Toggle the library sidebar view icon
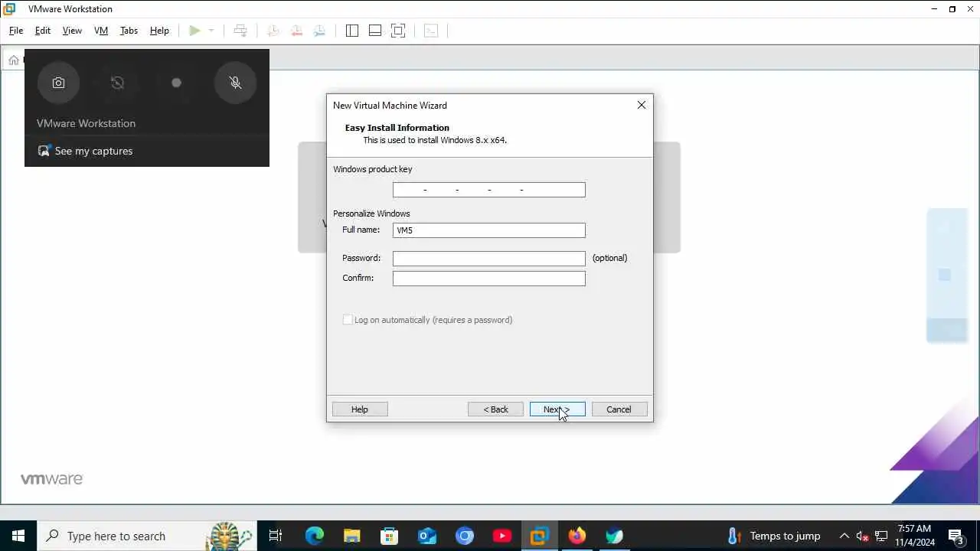 (x=352, y=31)
